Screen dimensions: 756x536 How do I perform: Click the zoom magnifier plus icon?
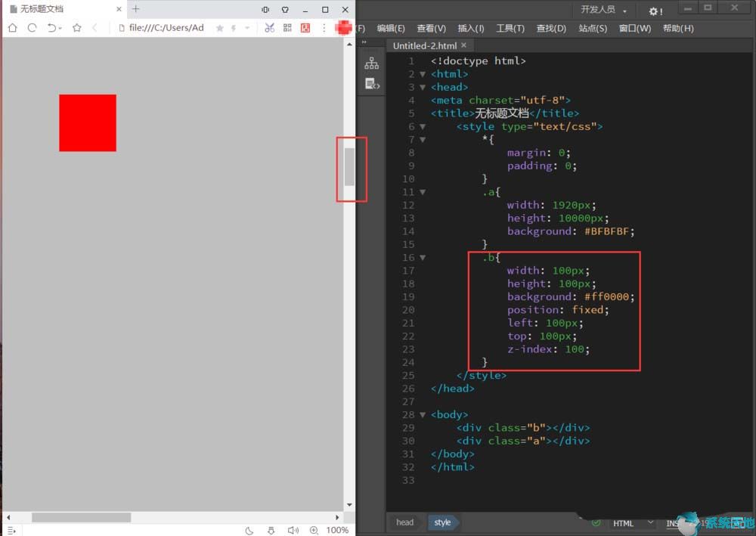coord(314,530)
